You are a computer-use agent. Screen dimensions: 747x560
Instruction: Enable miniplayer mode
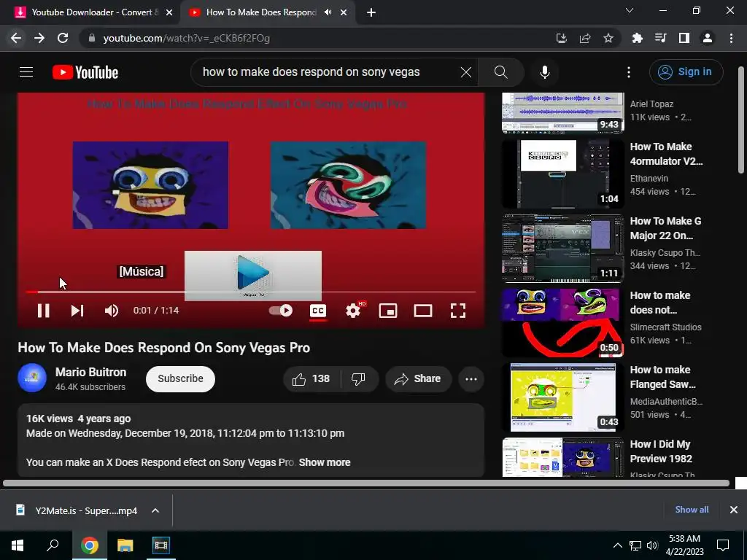click(x=388, y=311)
